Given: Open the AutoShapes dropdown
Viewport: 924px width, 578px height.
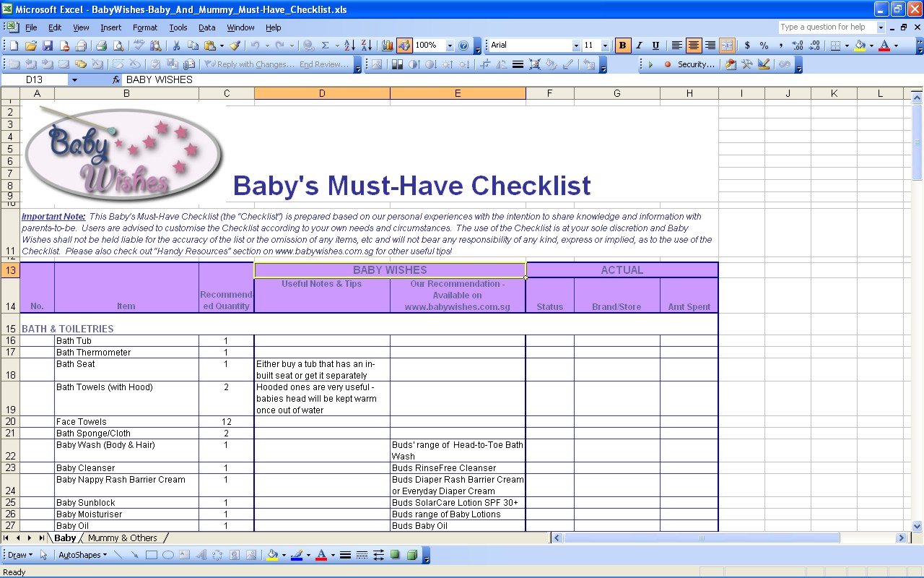Looking at the screenshot, I should pos(82,556).
